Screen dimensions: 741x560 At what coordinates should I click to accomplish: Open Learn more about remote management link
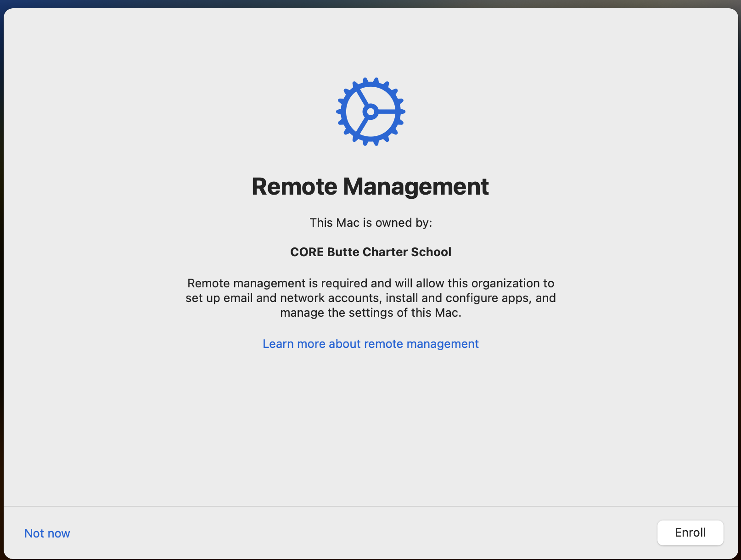370,344
